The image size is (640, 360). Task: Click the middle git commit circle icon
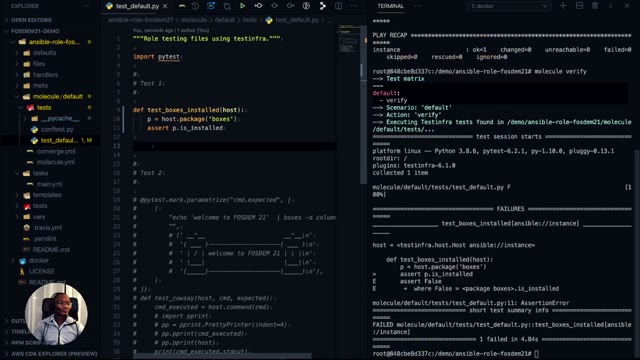coord(274,6)
